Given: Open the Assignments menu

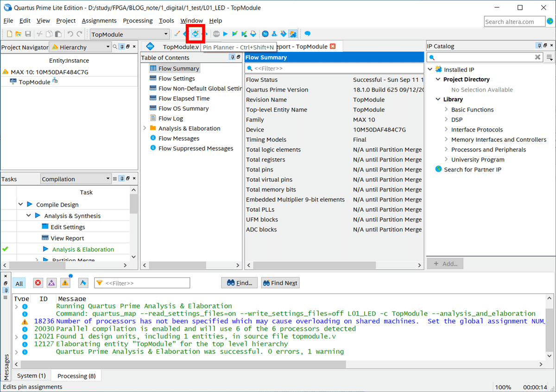Looking at the screenshot, I should point(99,21).
